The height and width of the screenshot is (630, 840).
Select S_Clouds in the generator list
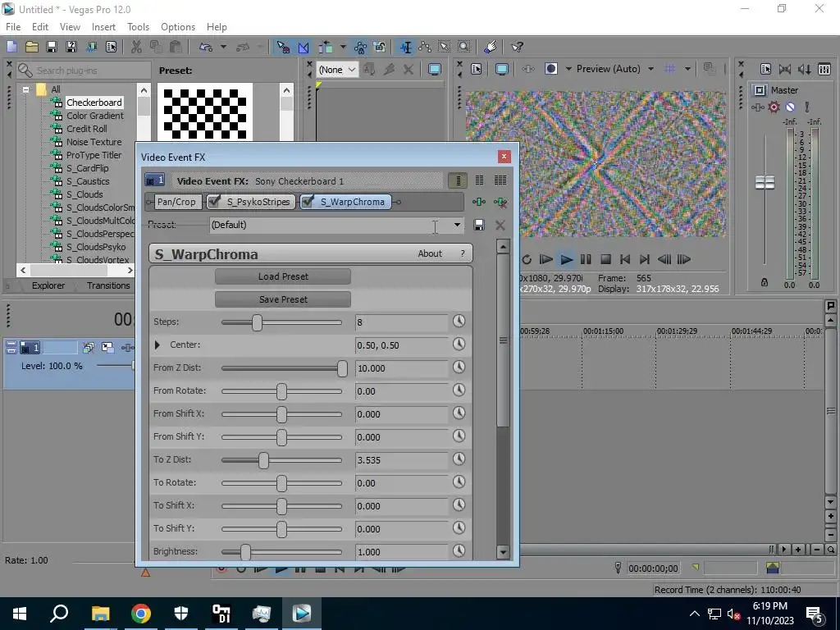coord(84,194)
